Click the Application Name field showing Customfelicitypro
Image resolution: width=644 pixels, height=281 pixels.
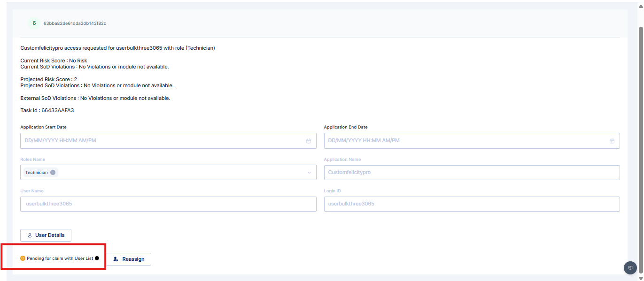(x=472, y=173)
